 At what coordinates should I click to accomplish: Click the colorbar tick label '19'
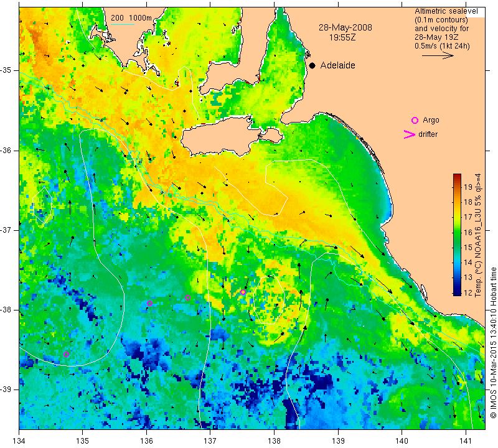pyautogui.click(x=468, y=187)
